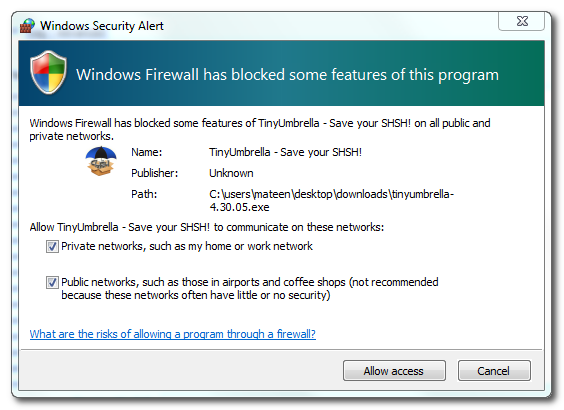Click the 'Path:' field label
This screenshot has height=410, width=564.
click(x=144, y=194)
